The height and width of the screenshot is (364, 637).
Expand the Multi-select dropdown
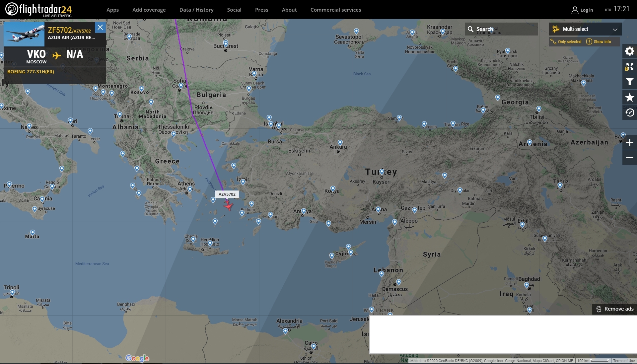pyautogui.click(x=585, y=29)
